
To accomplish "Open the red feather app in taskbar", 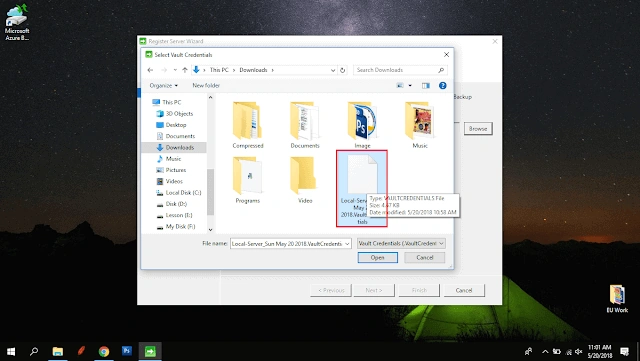I will point(81,351).
